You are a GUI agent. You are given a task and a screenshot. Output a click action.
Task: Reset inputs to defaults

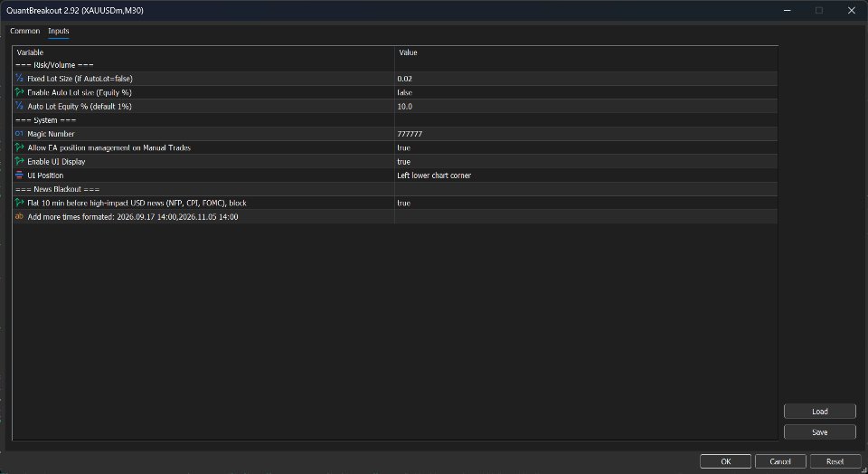click(835, 461)
